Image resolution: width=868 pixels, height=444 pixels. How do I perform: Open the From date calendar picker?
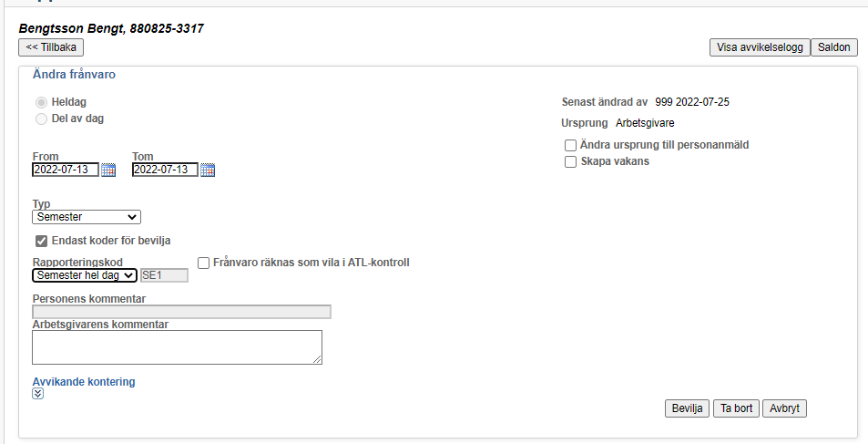[108, 170]
